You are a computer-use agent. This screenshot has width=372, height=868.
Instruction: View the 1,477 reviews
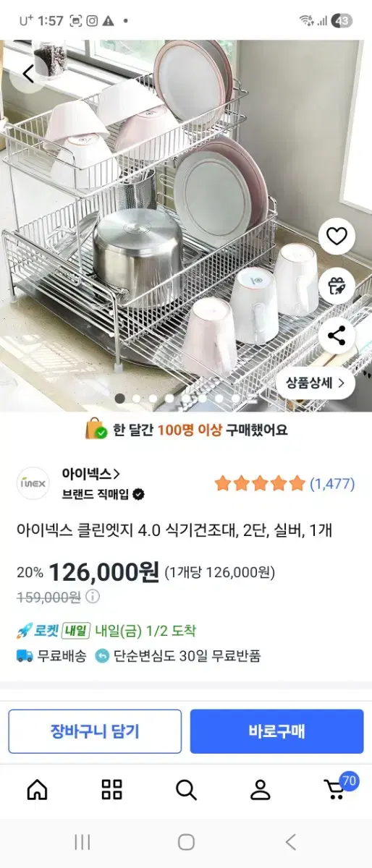click(x=331, y=484)
